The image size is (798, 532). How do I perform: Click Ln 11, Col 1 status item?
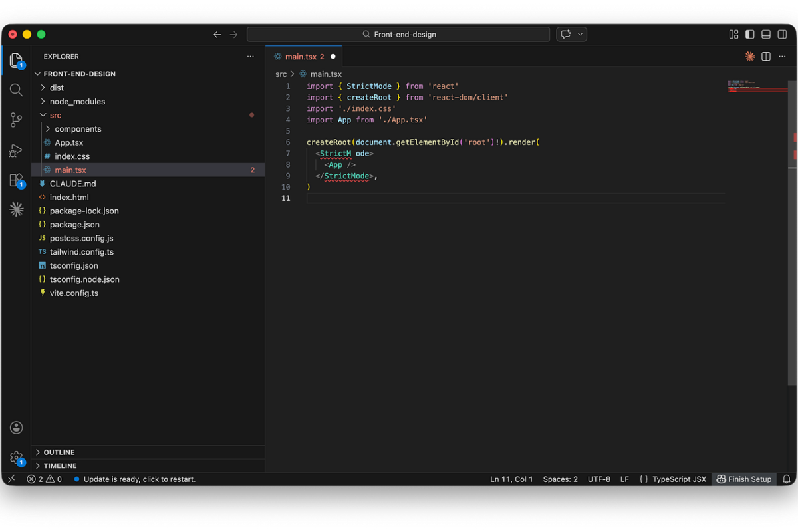coord(511,479)
